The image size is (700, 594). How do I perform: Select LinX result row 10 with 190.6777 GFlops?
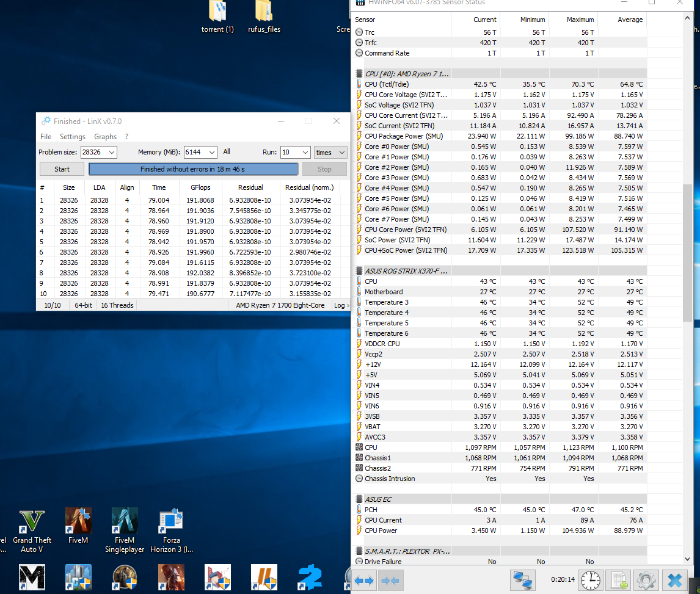[192, 294]
